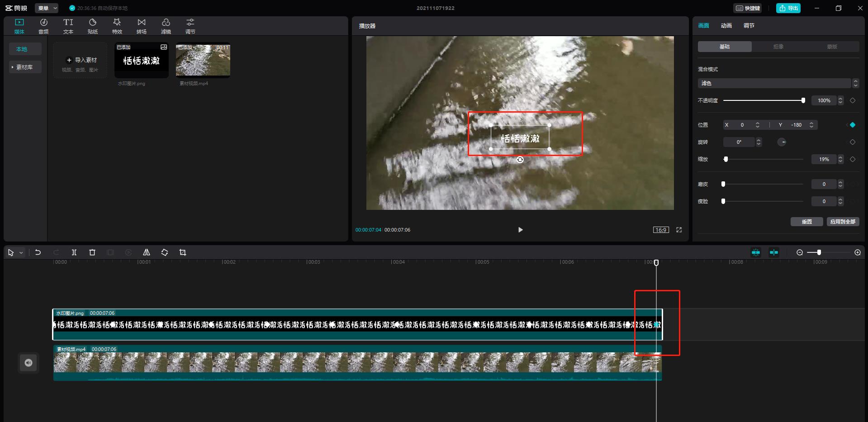
Task: Expand the selection tool dropdown arrow
Action: tap(21, 252)
